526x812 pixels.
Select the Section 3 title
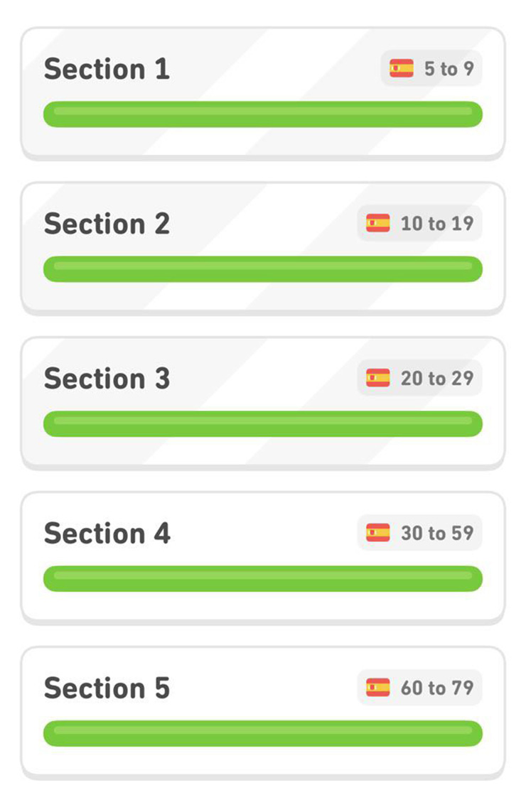107,379
